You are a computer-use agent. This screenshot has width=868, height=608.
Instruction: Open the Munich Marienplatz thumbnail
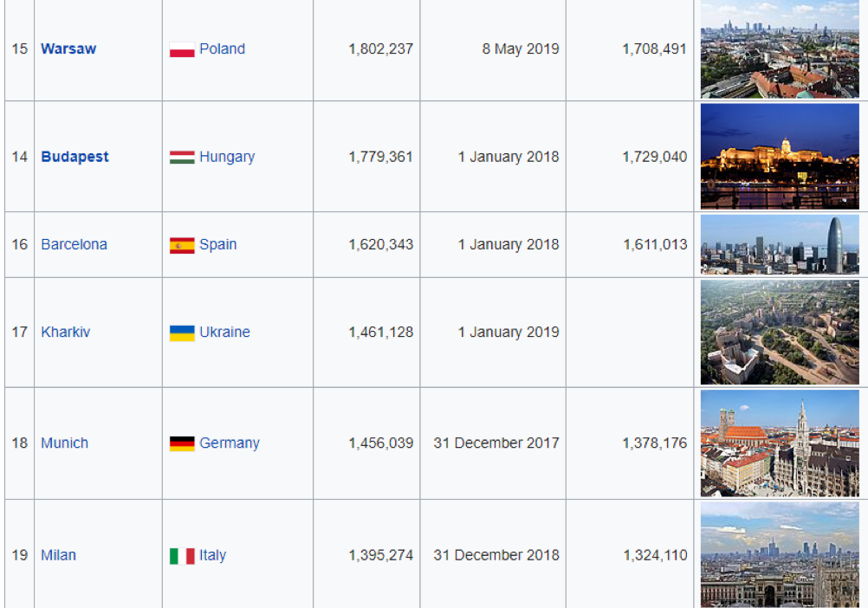point(780,443)
